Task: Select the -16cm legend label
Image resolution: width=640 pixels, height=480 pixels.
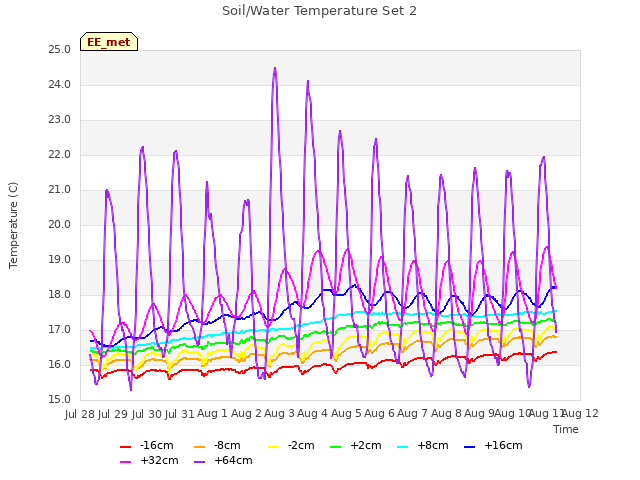Action: pos(156,445)
